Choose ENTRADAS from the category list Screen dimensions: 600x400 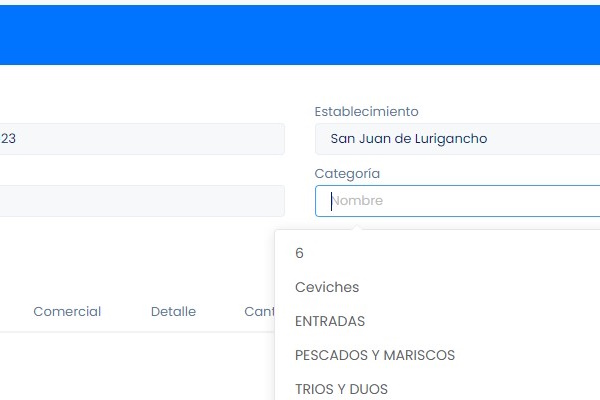coord(330,321)
